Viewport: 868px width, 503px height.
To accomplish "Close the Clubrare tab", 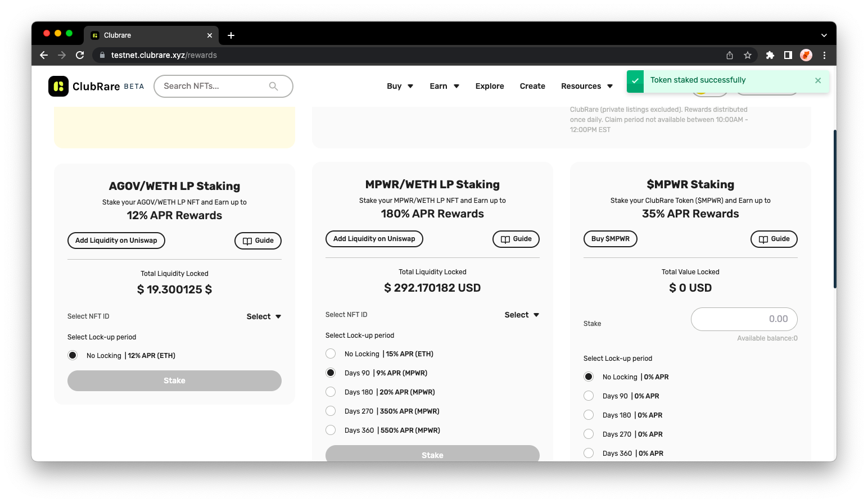I will [x=210, y=35].
